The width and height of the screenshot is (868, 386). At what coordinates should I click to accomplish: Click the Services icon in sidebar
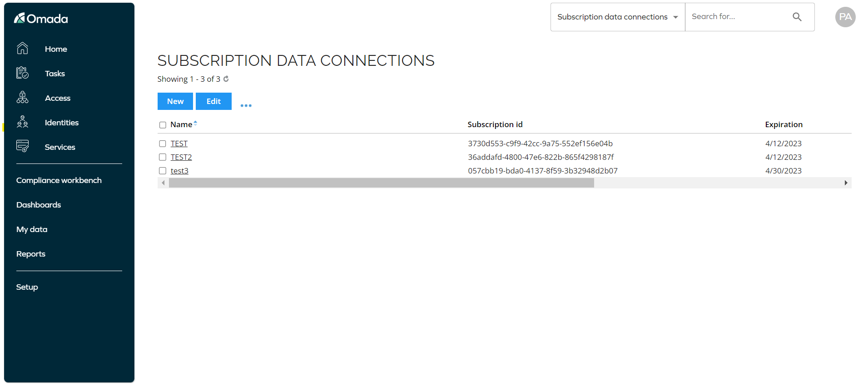[x=22, y=146]
